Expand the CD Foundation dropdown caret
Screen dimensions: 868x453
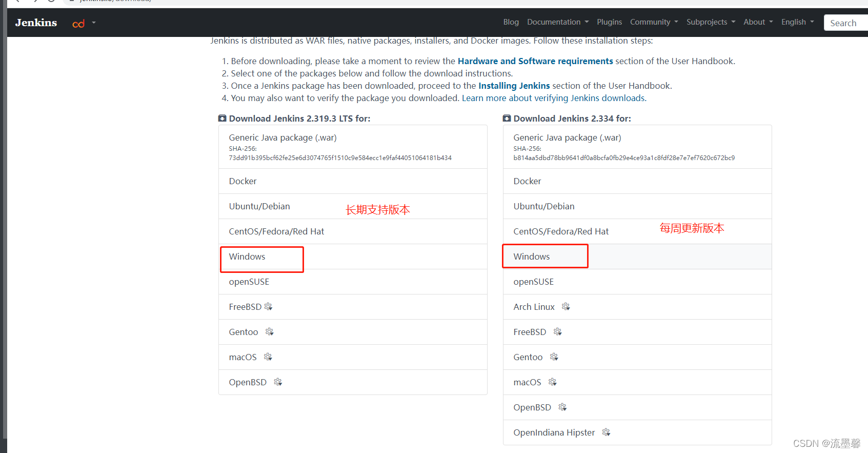pyautogui.click(x=94, y=23)
